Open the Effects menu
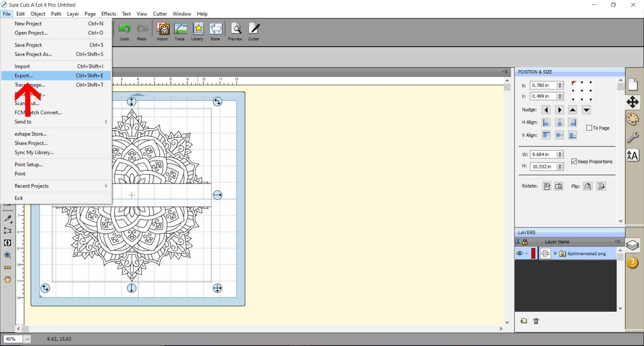Viewport: 644px width, 346px height. coord(109,14)
